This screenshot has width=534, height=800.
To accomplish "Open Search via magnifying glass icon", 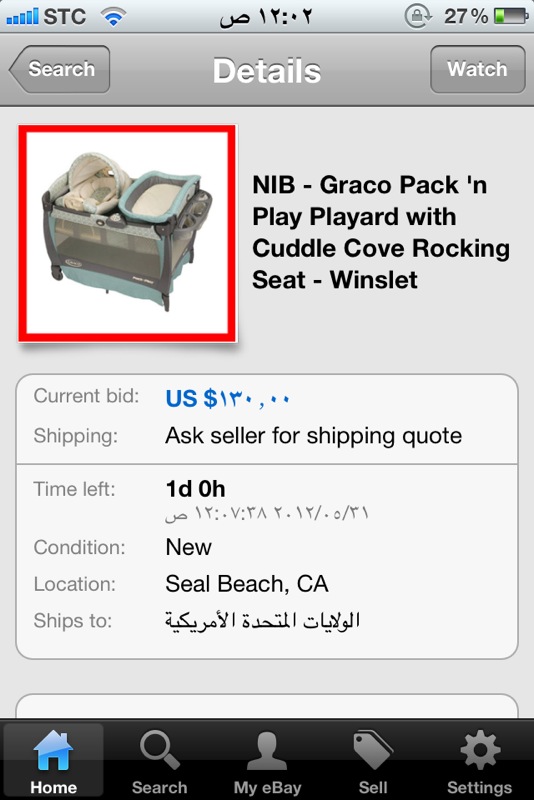I will tap(160, 750).
